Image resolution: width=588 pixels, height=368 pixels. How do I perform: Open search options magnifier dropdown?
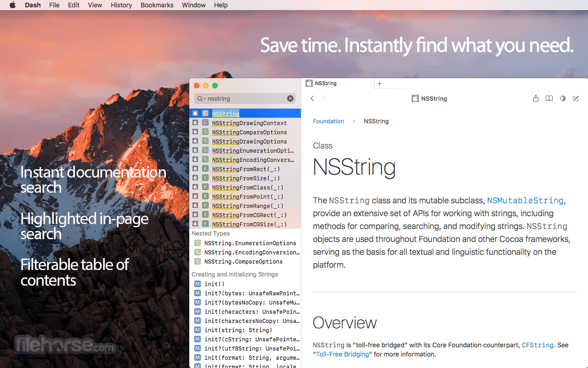pos(201,98)
